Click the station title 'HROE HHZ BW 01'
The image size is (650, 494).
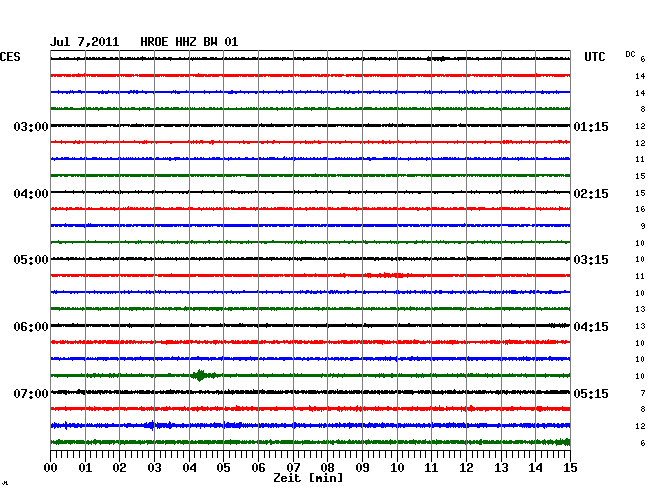(189, 42)
